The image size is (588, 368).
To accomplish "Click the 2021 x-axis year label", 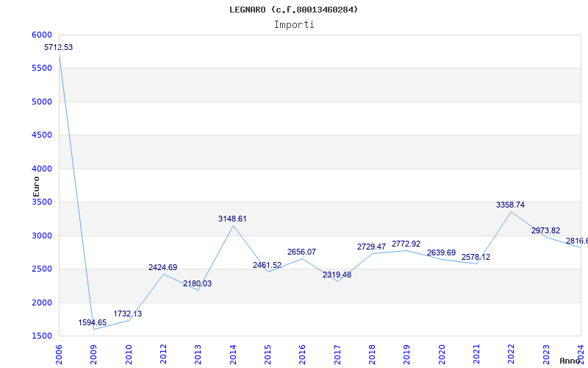I will point(476,355).
